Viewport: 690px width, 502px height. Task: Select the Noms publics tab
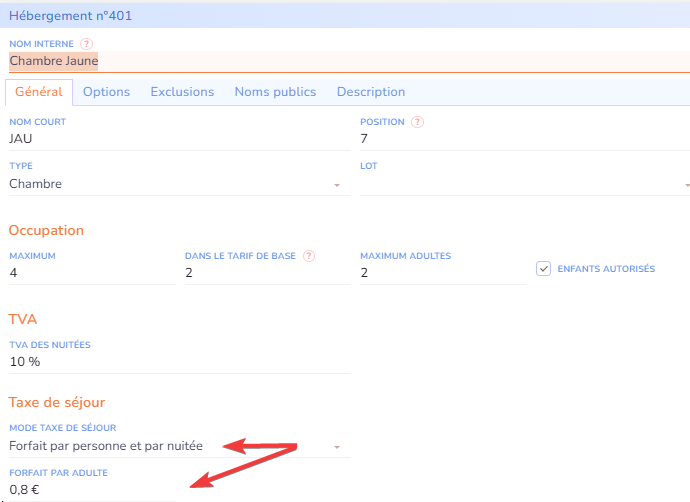(275, 92)
